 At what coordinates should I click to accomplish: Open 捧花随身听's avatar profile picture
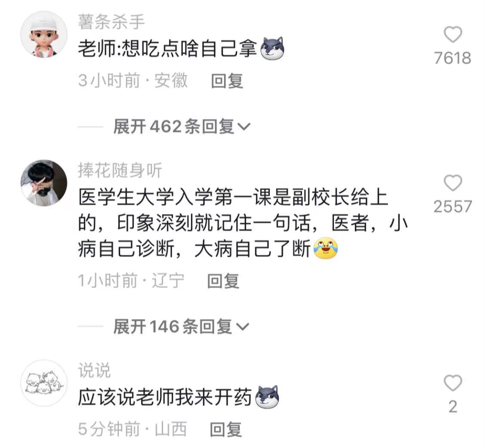pyautogui.click(x=44, y=183)
